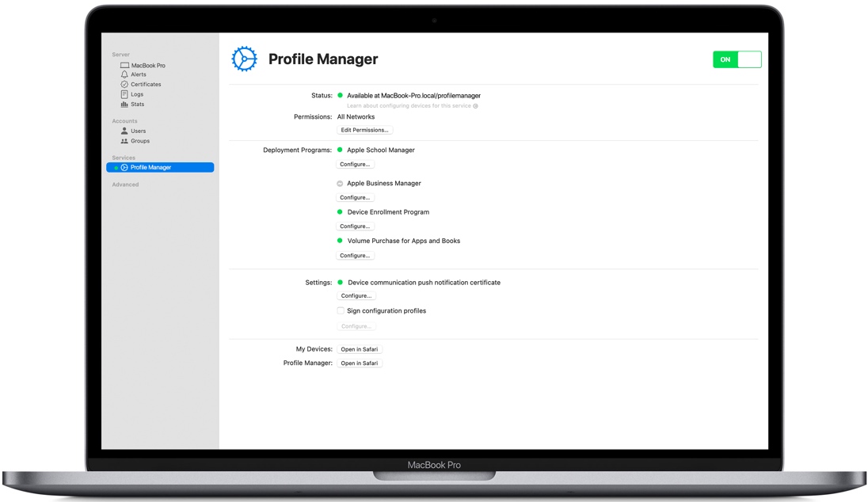Image resolution: width=868 pixels, height=502 pixels.
Task: Open My Devices in Safari
Action: pos(359,348)
